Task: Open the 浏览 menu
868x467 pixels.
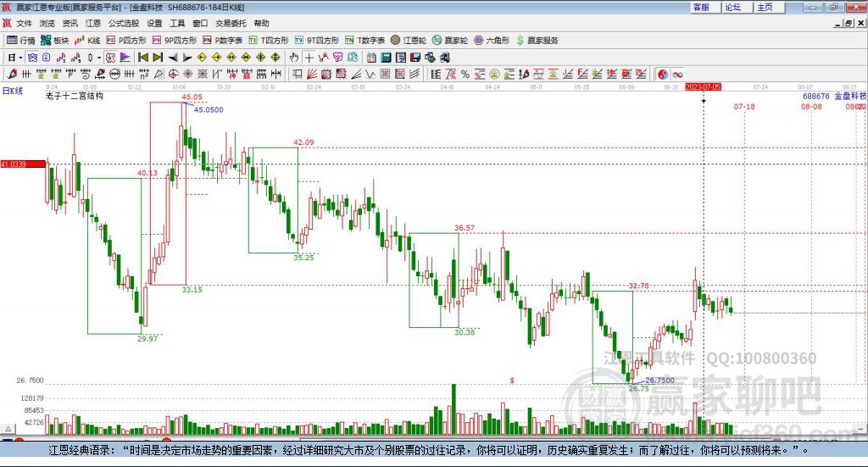Action: point(47,23)
